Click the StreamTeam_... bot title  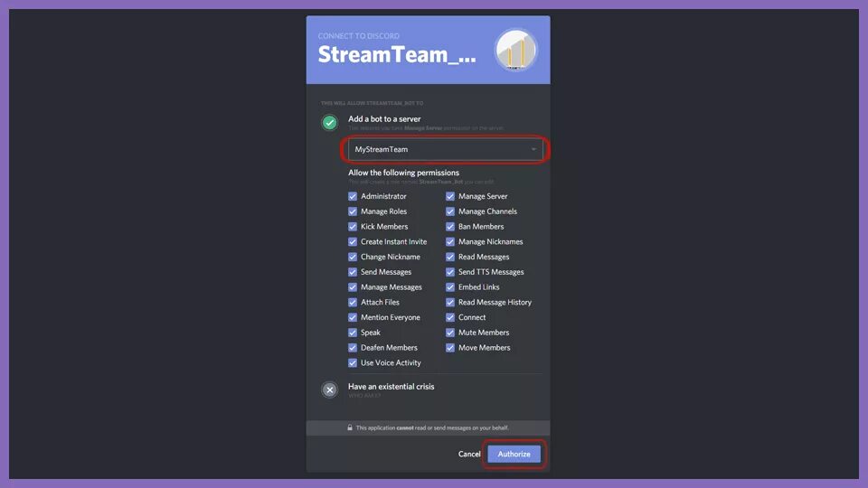coord(396,55)
